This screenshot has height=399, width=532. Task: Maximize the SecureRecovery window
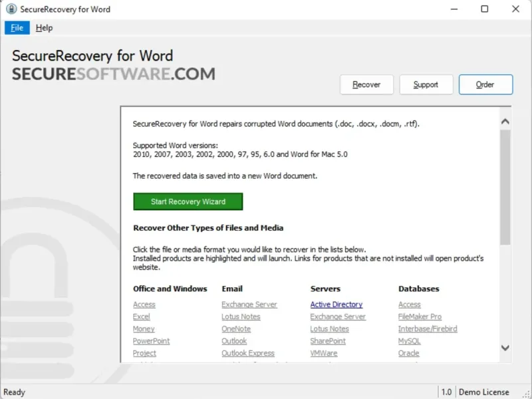pyautogui.click(x=485, y=9)
